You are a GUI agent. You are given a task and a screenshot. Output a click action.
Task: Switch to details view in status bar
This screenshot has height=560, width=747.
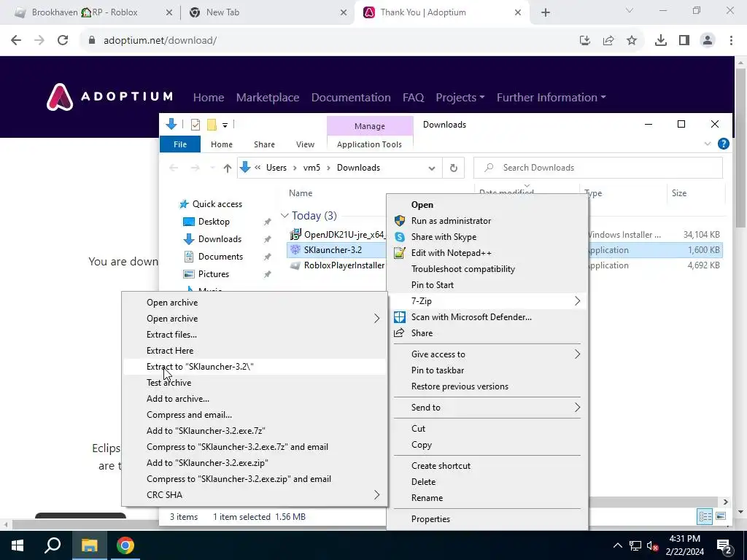[x=705, y=516]
